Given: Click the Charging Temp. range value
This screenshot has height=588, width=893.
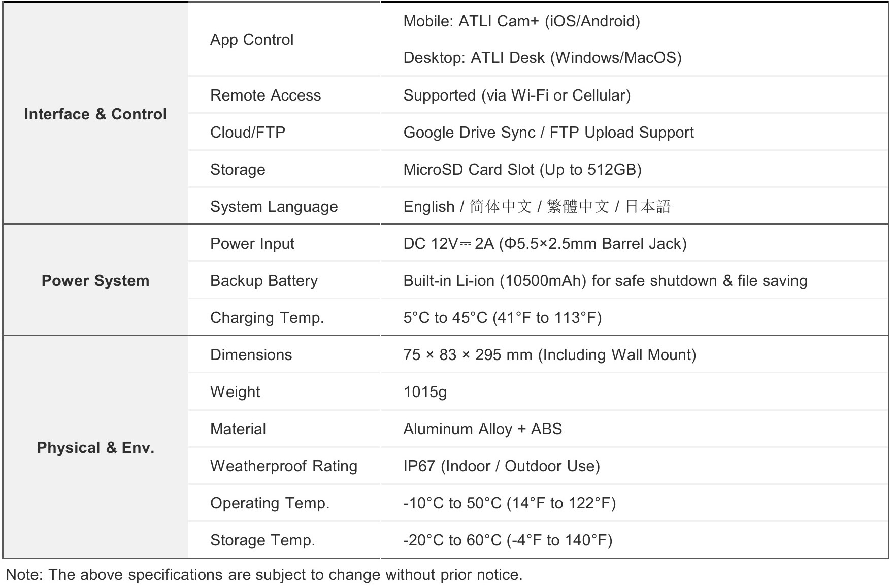Looking at the screenshot, I should click(x=503, y=318).
